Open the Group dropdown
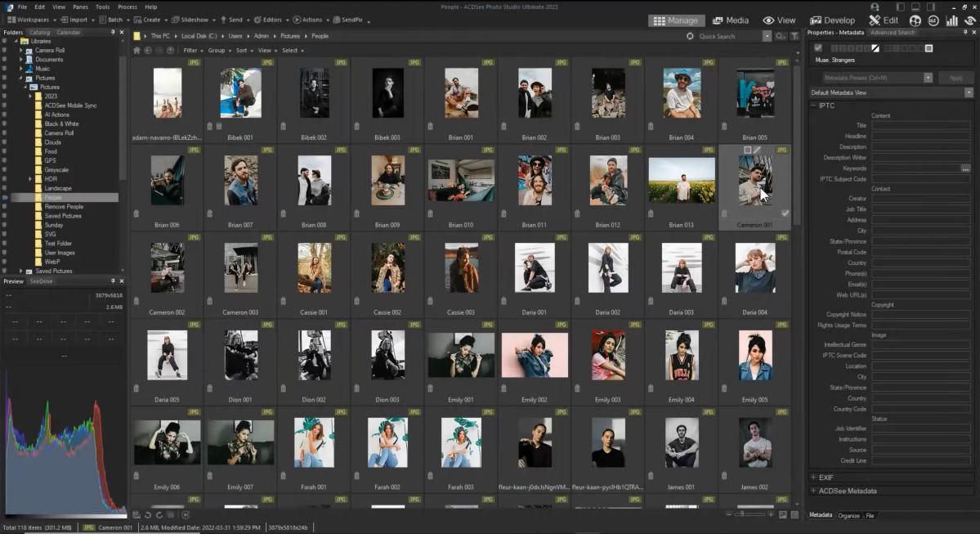The image size is (980, 534). coord(219,51)
